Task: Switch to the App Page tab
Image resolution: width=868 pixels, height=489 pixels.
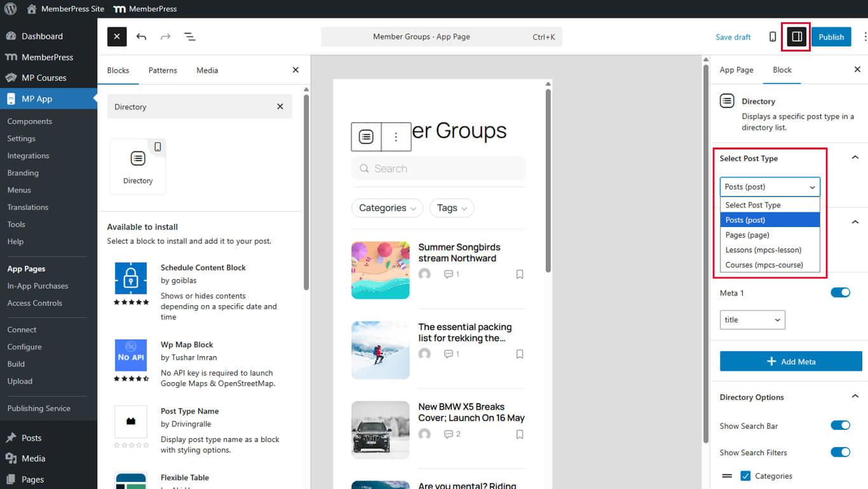Action: pos(736,70)
